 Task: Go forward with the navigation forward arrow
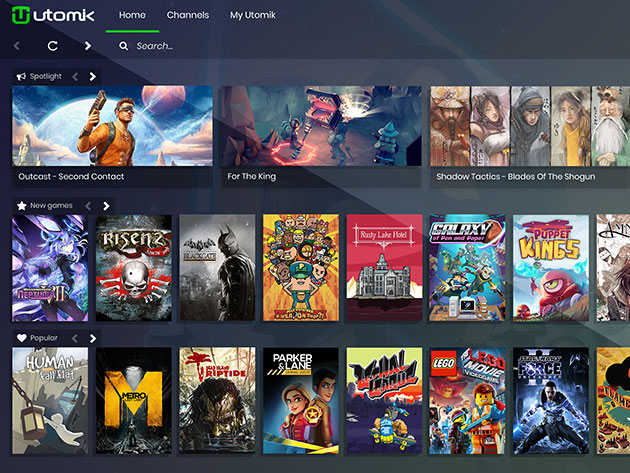tap(88, 46)
